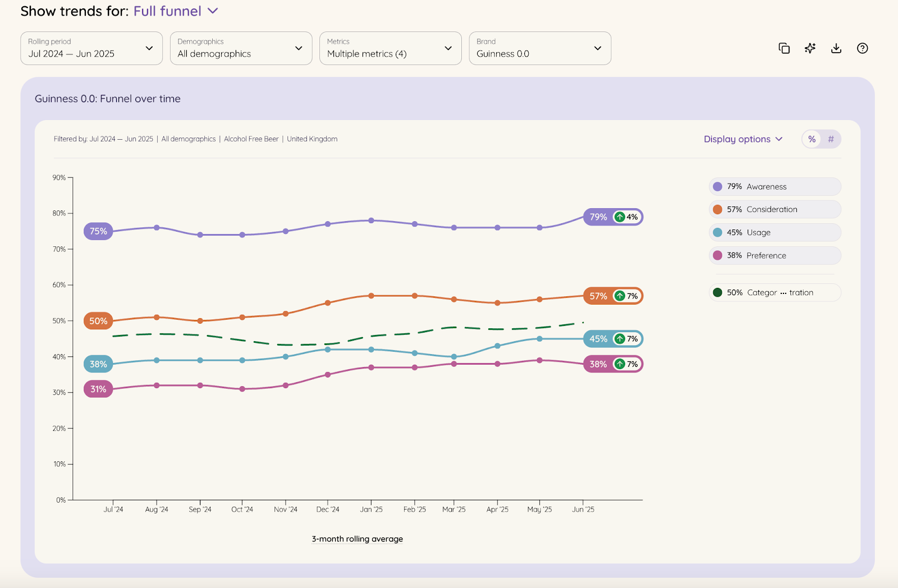Click the Dec '24 Consideration data point

tap(328, 303)
